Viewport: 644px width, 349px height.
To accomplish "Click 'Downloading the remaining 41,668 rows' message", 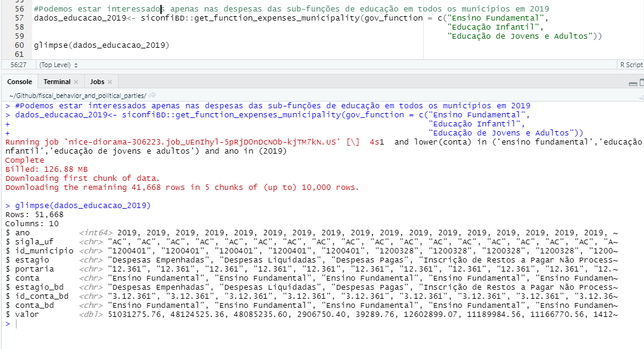I will tap(182, 188).
